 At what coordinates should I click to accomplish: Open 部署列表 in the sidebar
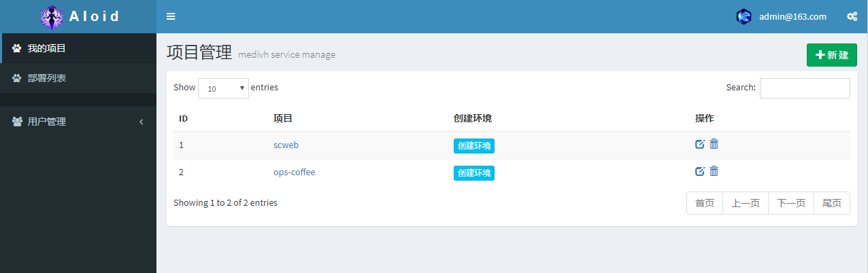[x=46, y=78]
